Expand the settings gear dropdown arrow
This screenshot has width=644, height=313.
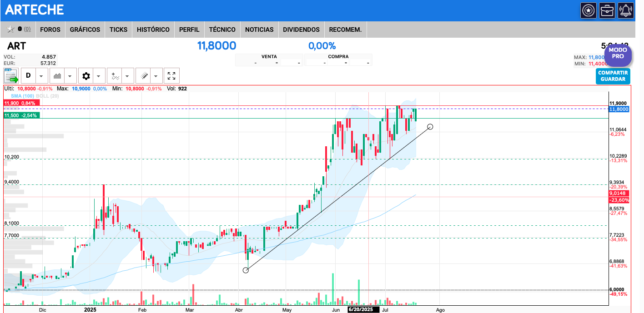point(99,75)
